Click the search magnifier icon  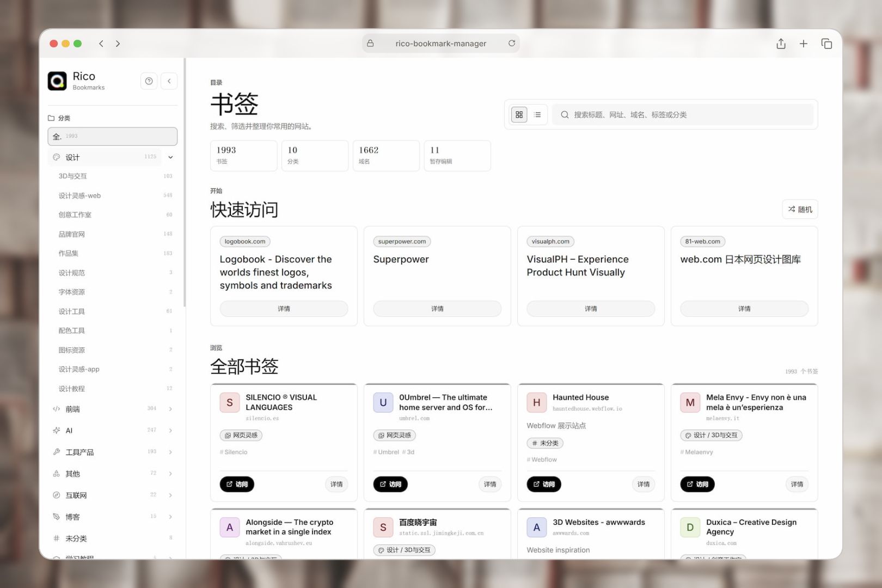pos(565,114)
